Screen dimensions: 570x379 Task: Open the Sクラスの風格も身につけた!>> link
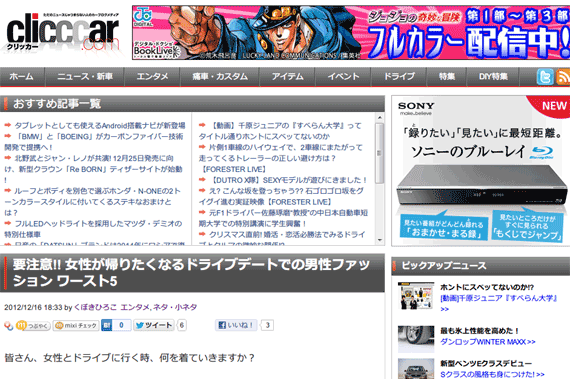492,374
